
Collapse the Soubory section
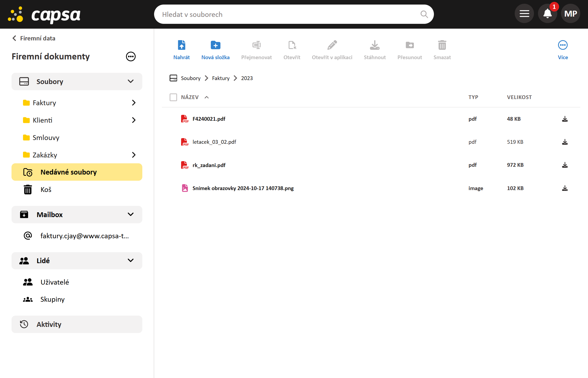131,81
